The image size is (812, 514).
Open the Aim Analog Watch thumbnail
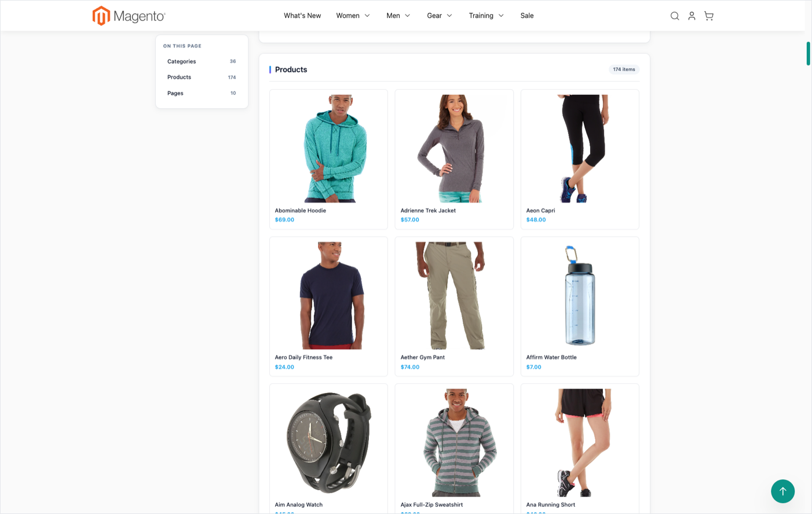click(x=328, y=442)
